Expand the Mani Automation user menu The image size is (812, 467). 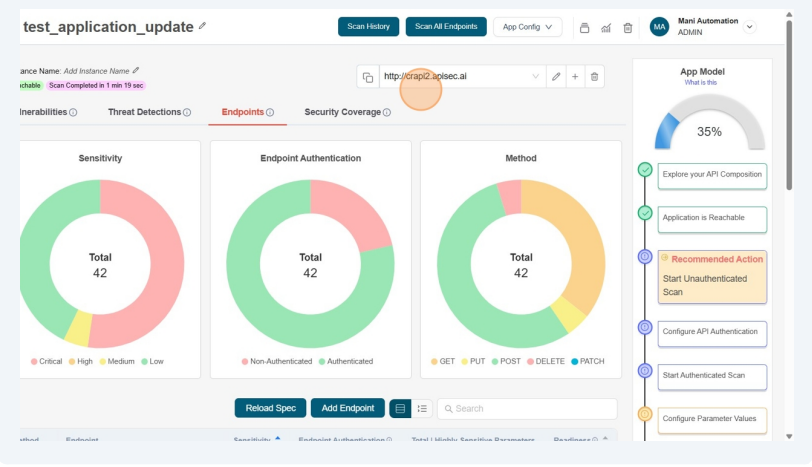(750, 27)
